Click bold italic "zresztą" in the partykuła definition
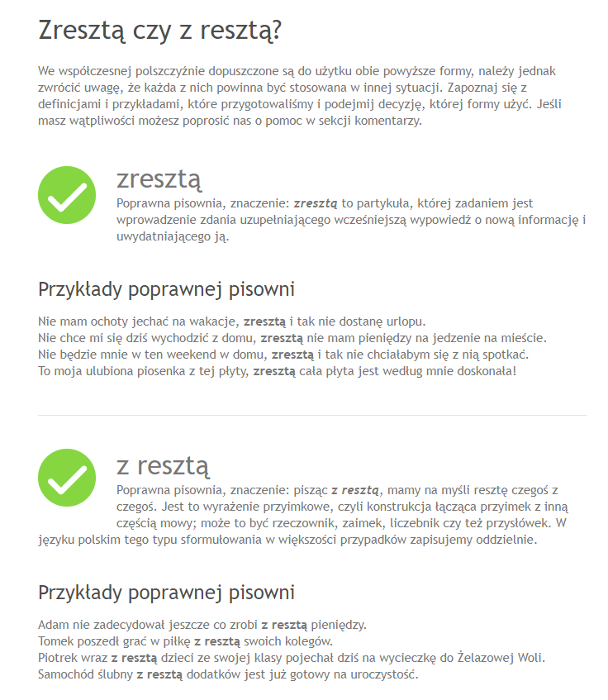The height and width of the screenshot is (700, 608). click(316, 203)
